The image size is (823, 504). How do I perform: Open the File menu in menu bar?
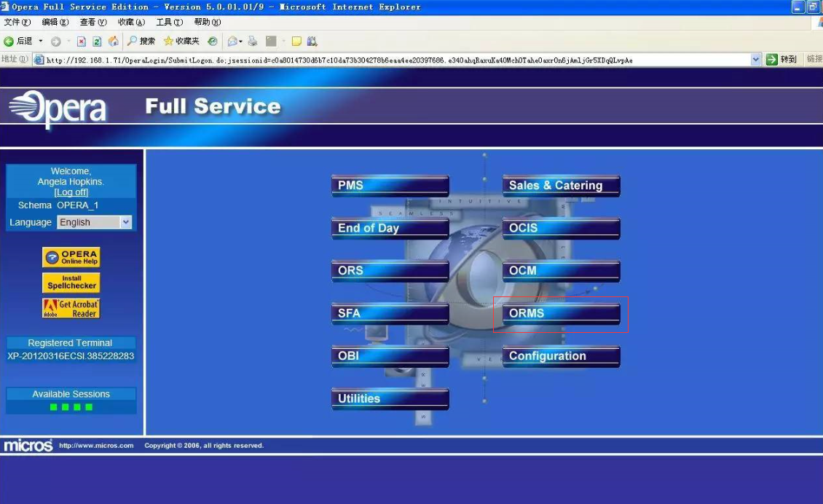click(x=16, y=23)
